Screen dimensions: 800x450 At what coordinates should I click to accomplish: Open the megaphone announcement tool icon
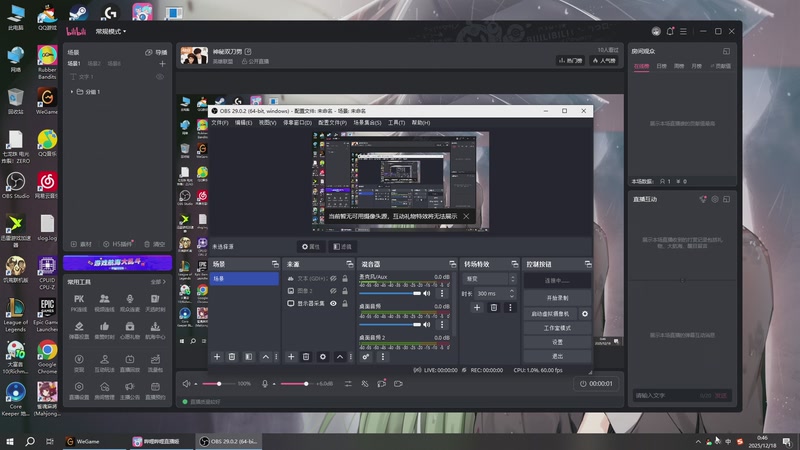click(x=130, y=390)
